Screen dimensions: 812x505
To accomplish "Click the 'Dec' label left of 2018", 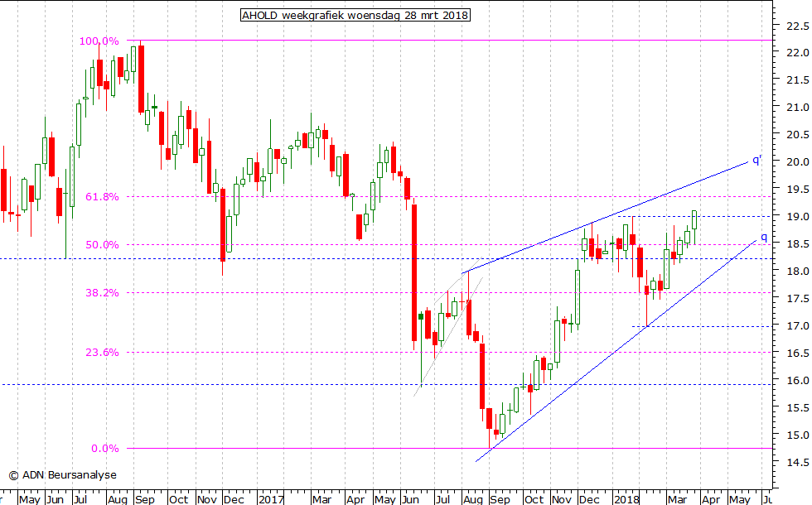I will tap(589, 499).
